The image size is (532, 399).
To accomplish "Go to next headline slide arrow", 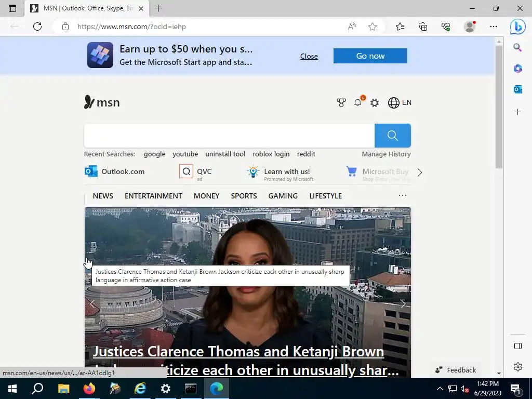I will [x=403, y=303].
